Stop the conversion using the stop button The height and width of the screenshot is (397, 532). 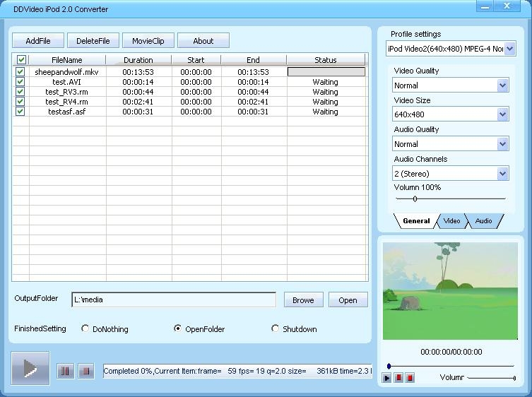click(85, 371)
